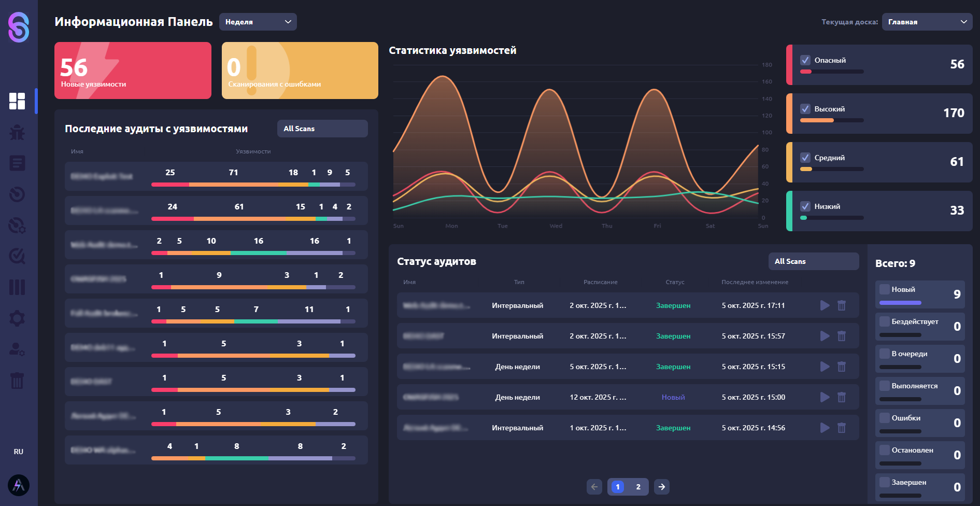Uncheck the Опасный severity checkbox

805,60
